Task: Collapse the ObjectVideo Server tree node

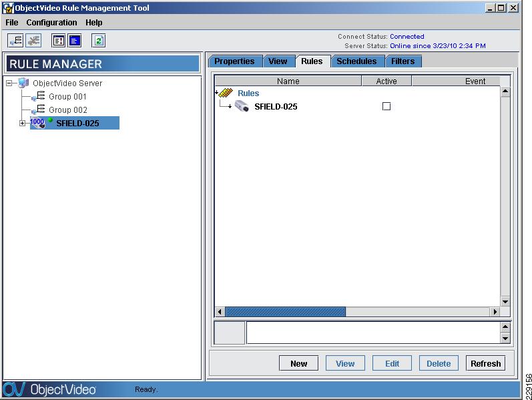Action: [9, 83]
